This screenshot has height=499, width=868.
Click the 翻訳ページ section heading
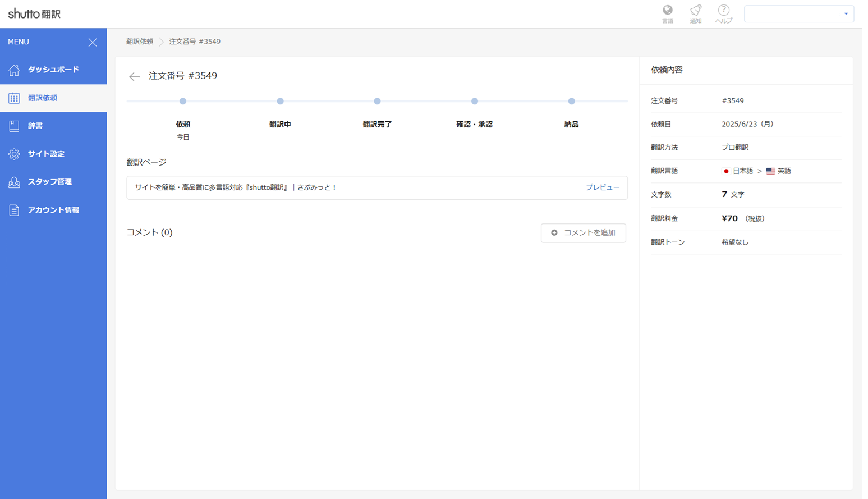[x=146, y=162]
